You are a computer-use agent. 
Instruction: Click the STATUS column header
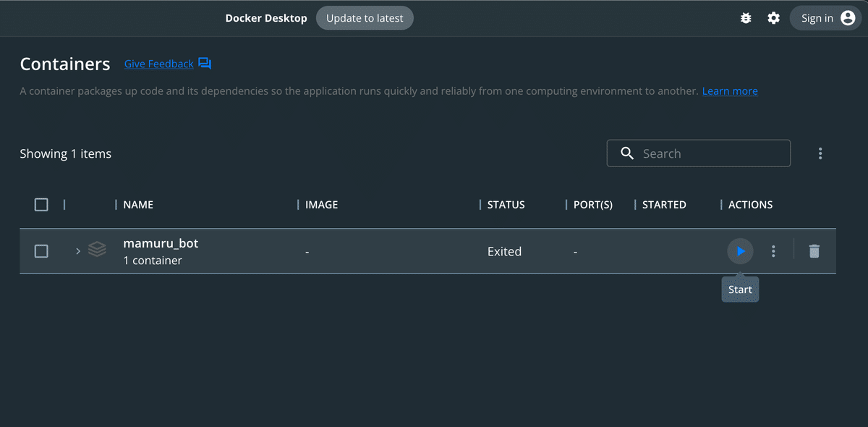coord(506,204)
